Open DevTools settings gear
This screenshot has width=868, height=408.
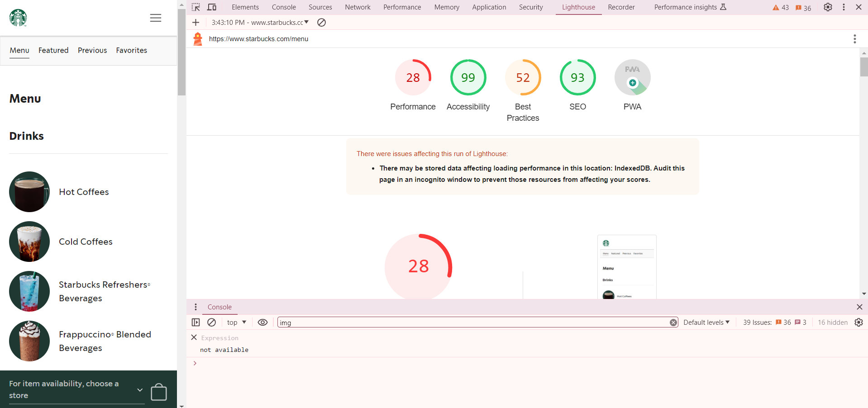pyautogui.click(x=828, y=7)
